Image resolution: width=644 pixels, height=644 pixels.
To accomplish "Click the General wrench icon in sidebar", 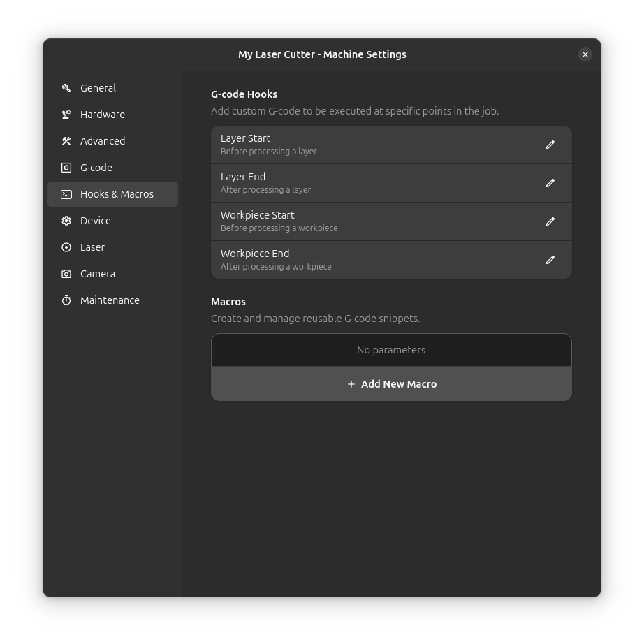I will (66, 88).
